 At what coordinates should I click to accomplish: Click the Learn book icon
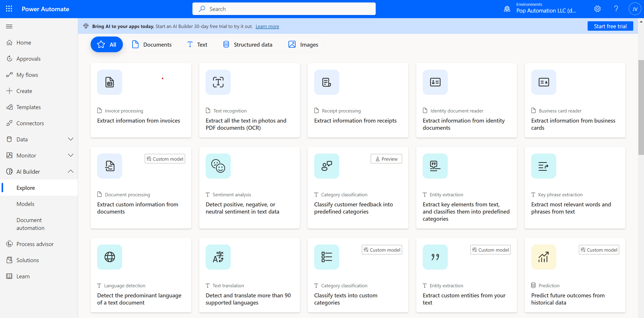9,276
